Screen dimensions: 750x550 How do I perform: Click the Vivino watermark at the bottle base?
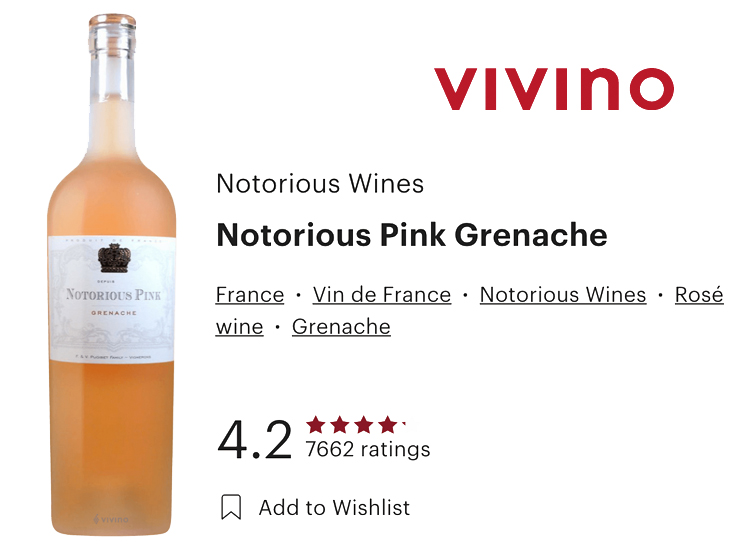click(x=111, y=520)
